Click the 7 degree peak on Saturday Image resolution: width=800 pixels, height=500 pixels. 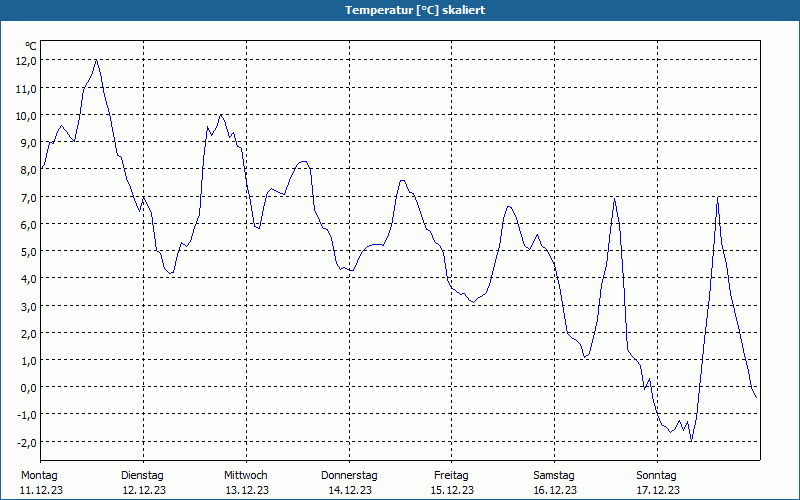pyautogui.click(x=615, y=198)
